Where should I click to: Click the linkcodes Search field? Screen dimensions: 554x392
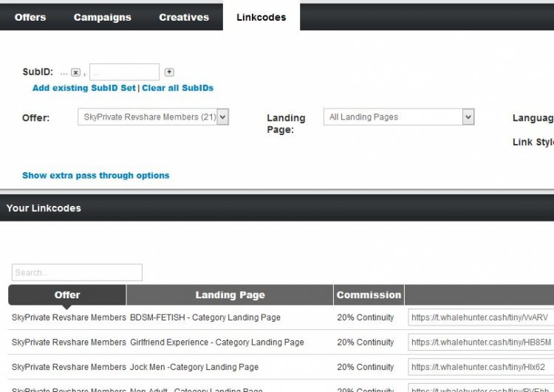(77, 272)
